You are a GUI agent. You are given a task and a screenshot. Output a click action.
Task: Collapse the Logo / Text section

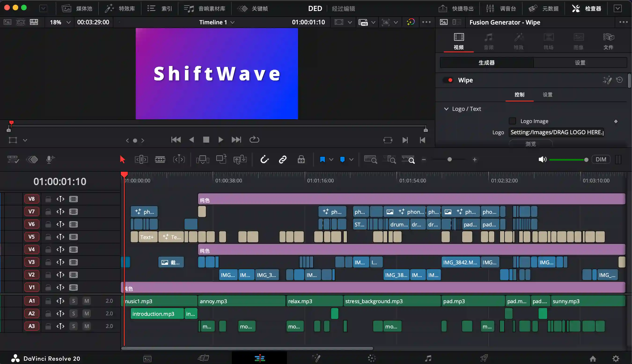tap(446, 109)
